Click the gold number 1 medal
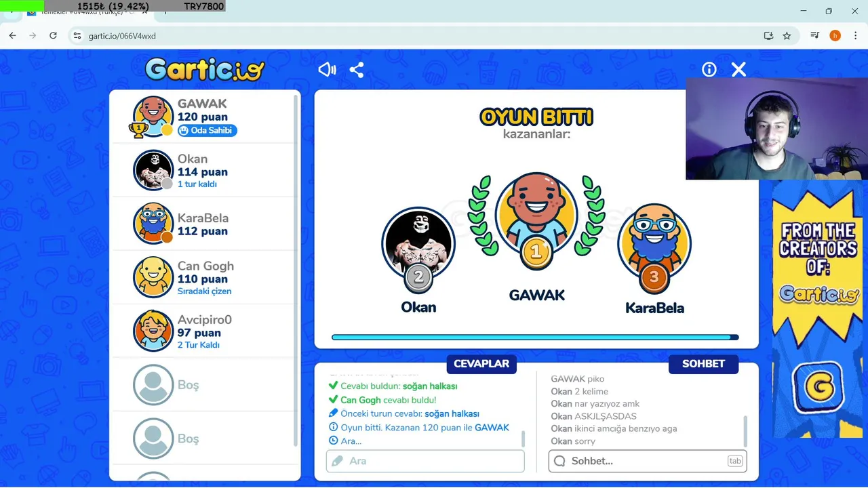 click(x=536, y=253)
